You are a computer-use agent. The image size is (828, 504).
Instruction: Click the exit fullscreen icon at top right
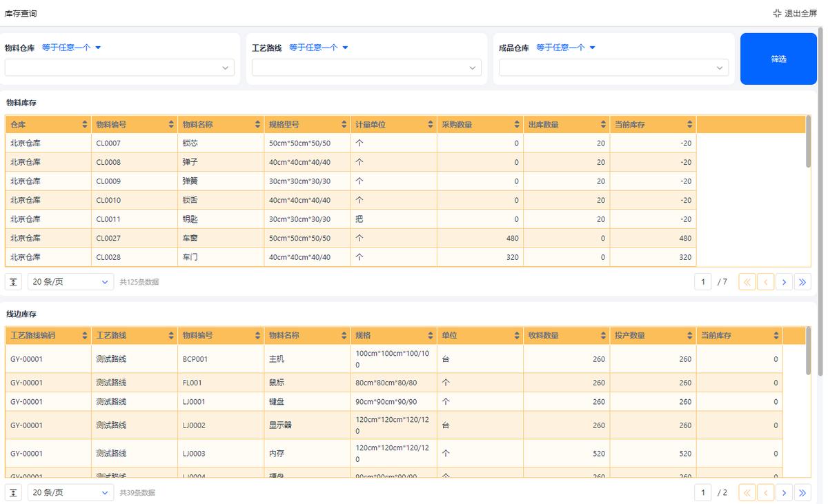[x=776, y=12]
